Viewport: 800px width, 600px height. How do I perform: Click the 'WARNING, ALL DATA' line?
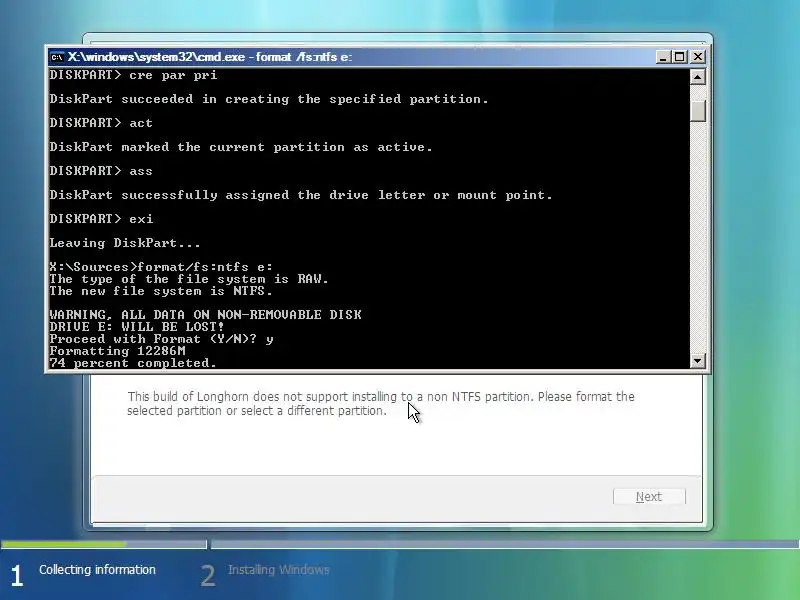(205, 315)
